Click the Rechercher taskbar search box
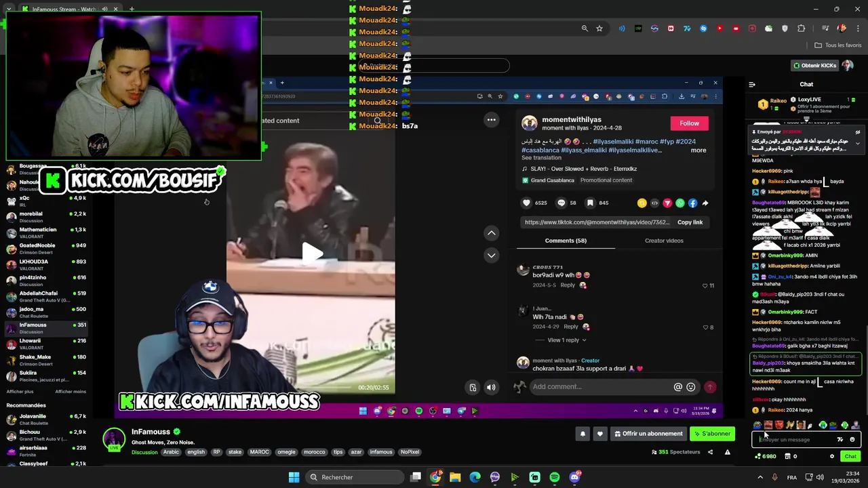Image resolution: width=868 pixels, height=488 pixels. (x=353, y=477)
